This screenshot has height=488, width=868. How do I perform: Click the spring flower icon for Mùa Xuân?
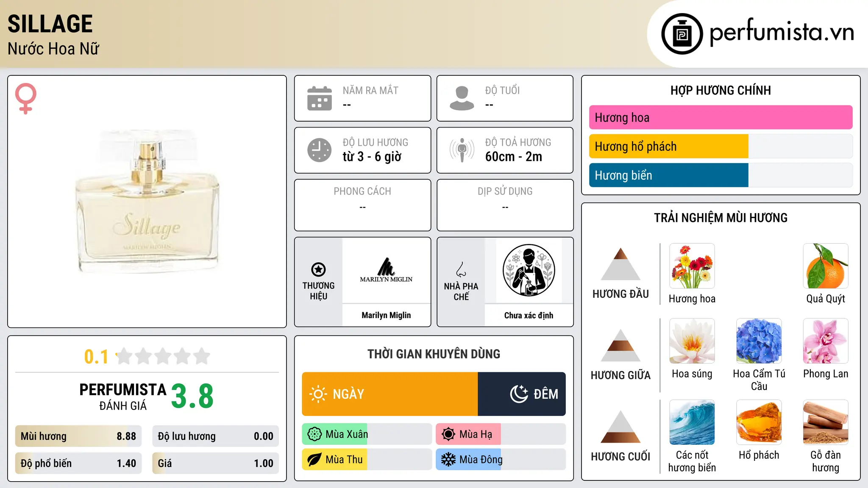pyautogui.click(x=314, y=434)
